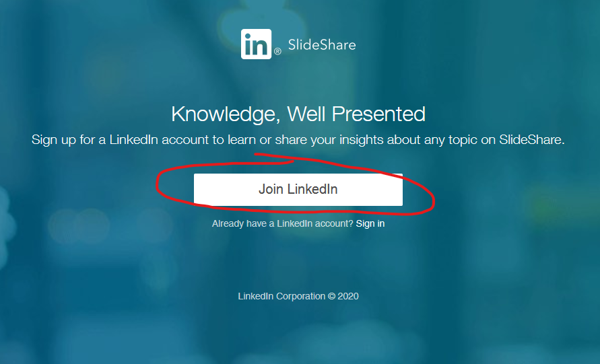Click the word 'SlideShare.' ending the subtitle
The height and width of the screenshot is (364, 600).
tap(531, 139)
